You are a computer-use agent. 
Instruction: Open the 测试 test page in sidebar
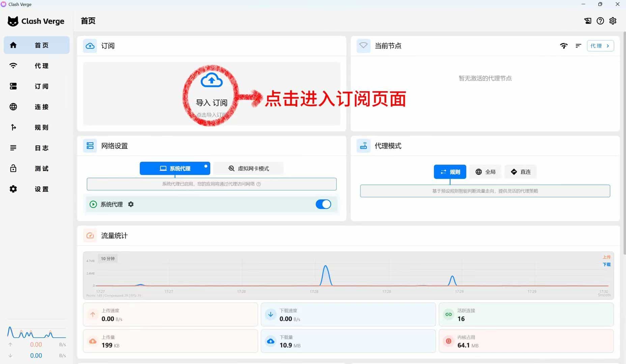tap(36, 169)
